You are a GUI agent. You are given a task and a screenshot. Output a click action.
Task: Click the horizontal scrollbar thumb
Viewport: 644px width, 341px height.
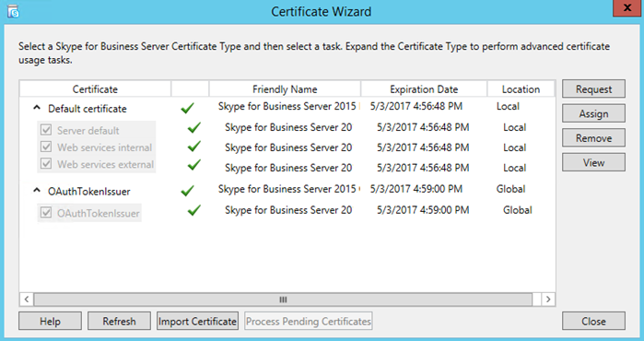(283, 300)
